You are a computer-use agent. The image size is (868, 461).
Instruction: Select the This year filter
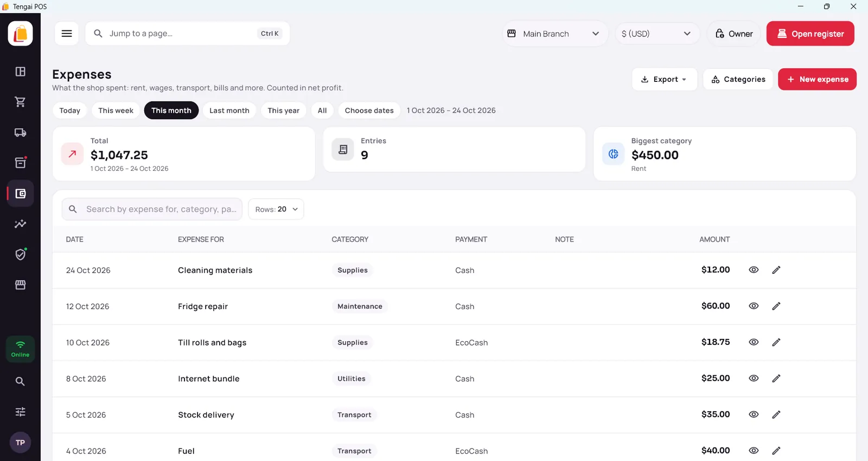coord(283,111)
